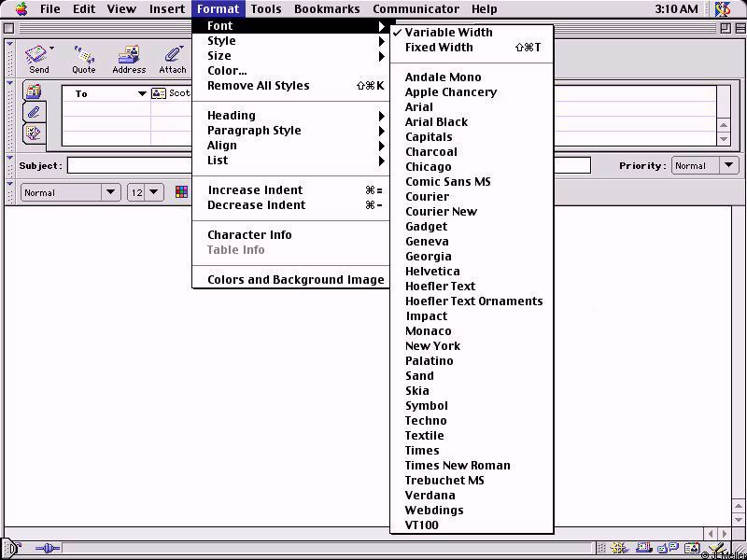Open the Help menu

tap(484, 8)
